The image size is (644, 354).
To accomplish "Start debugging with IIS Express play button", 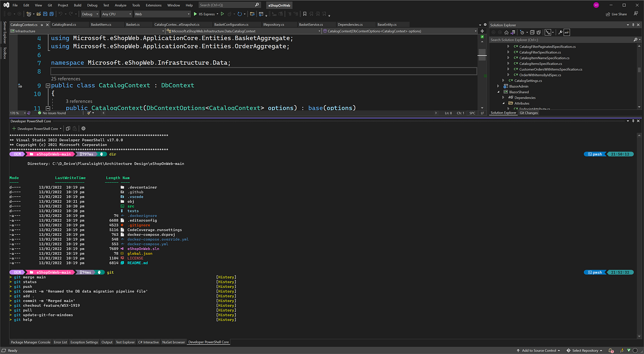I will (195, 14).
